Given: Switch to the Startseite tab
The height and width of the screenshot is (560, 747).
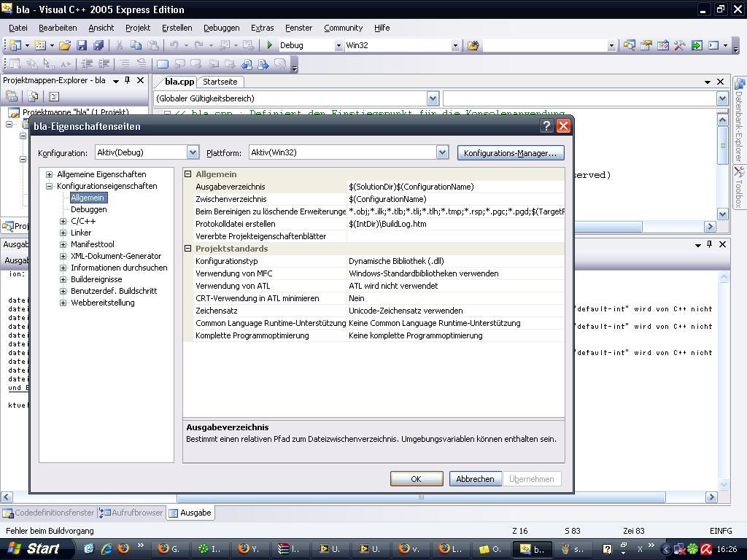Looking at the screenshot, I should tap(220, 82).
